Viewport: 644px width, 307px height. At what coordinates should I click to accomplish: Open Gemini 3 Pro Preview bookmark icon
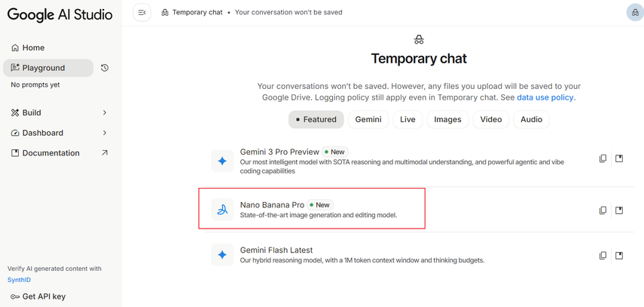click(619, 158)
